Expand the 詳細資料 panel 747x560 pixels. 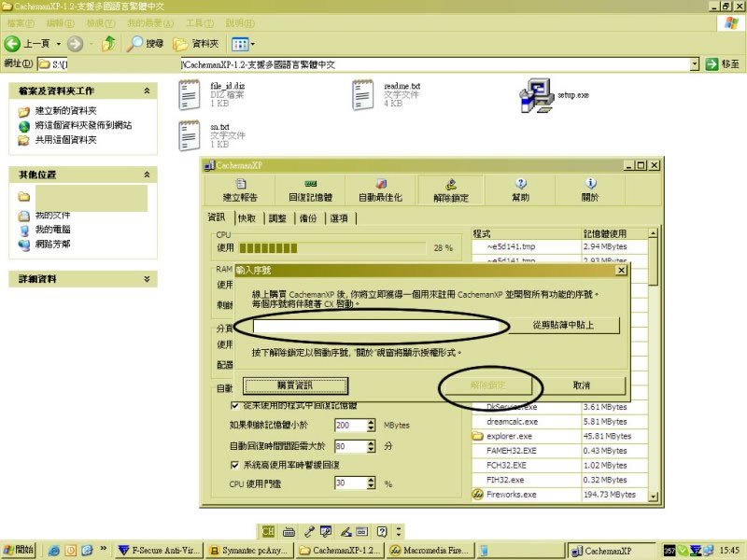tap(147, 279)
